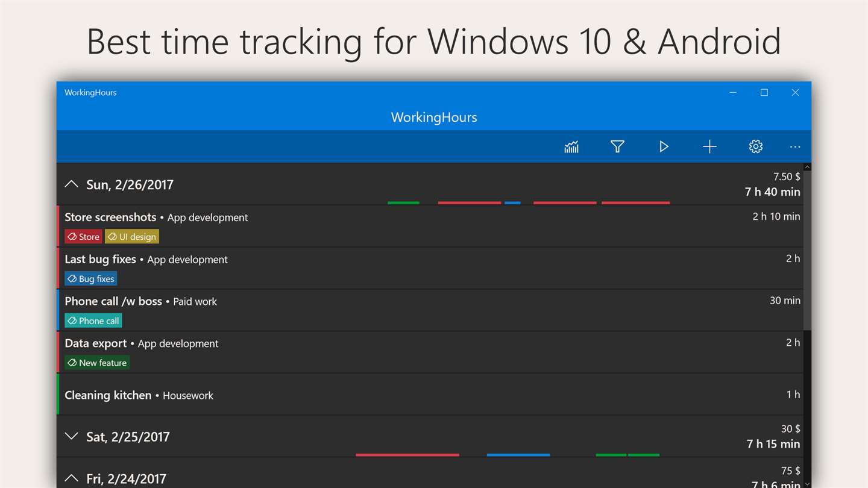
Task: Select the UI design tag
Action: click(x=132, y=237)
